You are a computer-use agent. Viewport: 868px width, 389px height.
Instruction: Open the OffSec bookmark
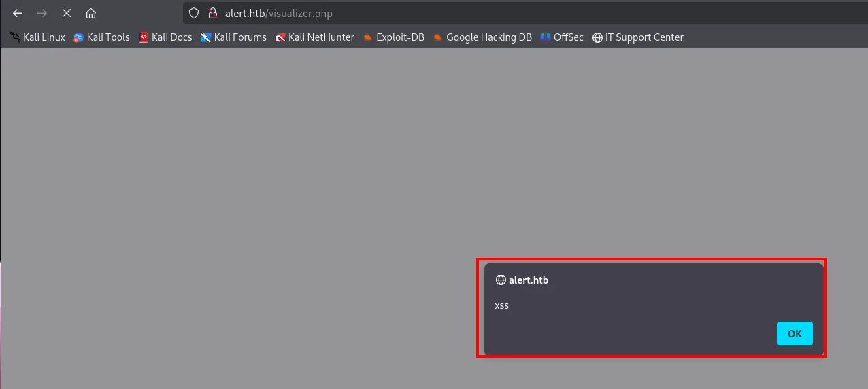[x=562, y=37]
